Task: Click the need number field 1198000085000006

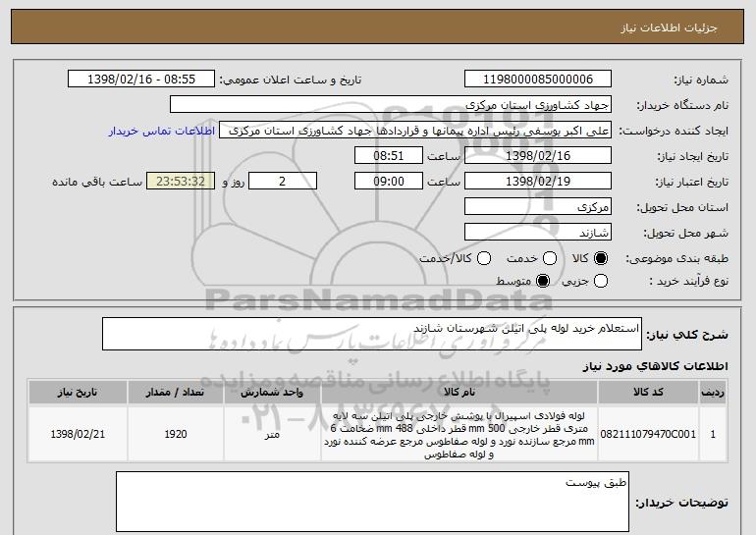Action: point(538,80)
